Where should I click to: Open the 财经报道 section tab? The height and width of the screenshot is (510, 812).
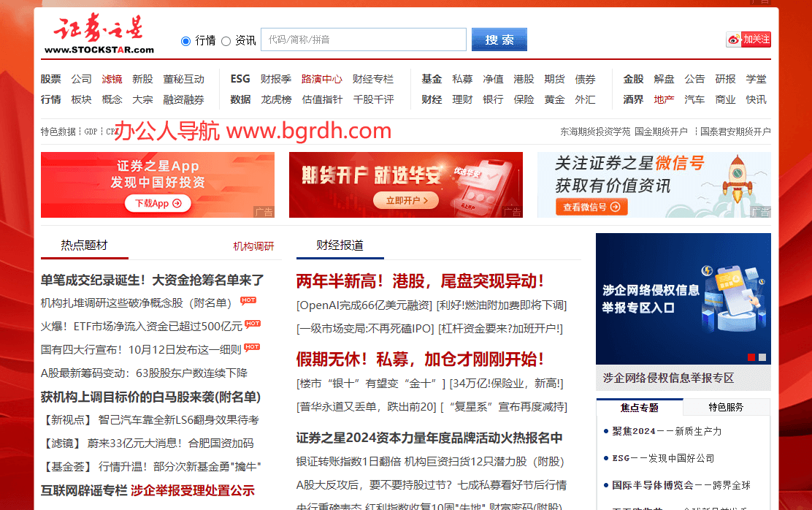pos(340,246)
